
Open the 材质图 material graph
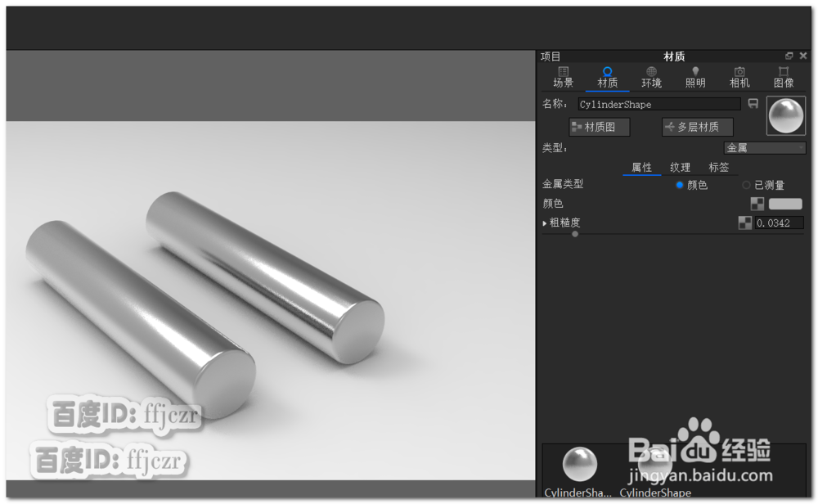point(600,127)
